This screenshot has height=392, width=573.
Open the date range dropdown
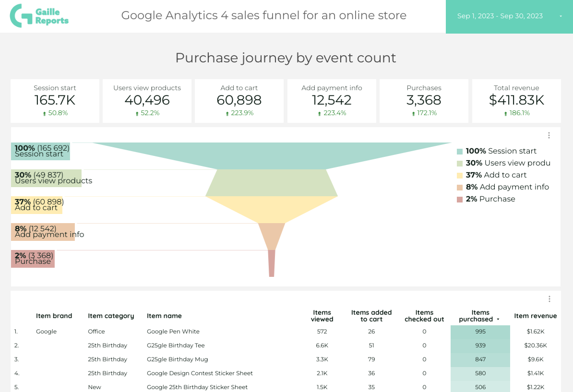coord(561,16)
